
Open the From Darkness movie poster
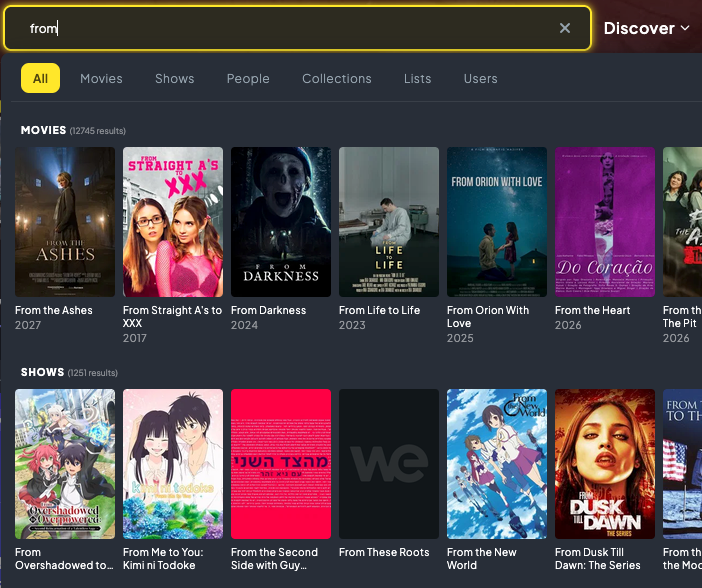(x=281, y=222)
